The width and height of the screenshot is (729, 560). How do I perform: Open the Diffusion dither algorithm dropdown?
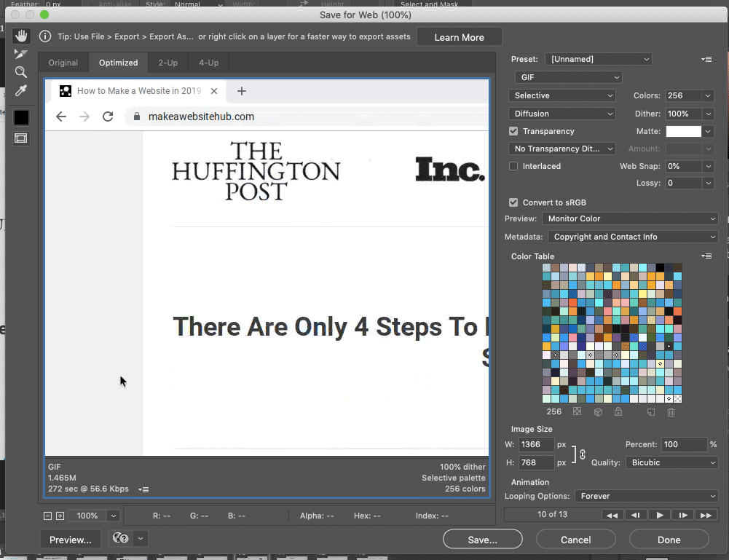562,114
